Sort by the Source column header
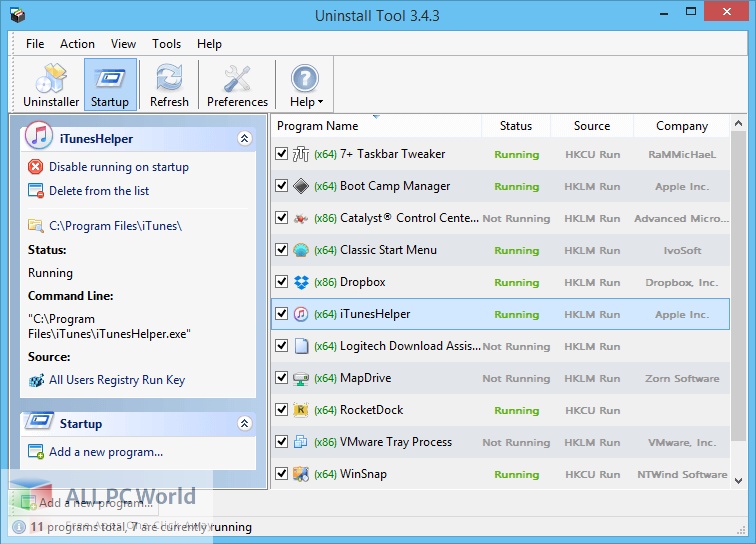Viewport: 756px width, 544px height. point(592,126)
